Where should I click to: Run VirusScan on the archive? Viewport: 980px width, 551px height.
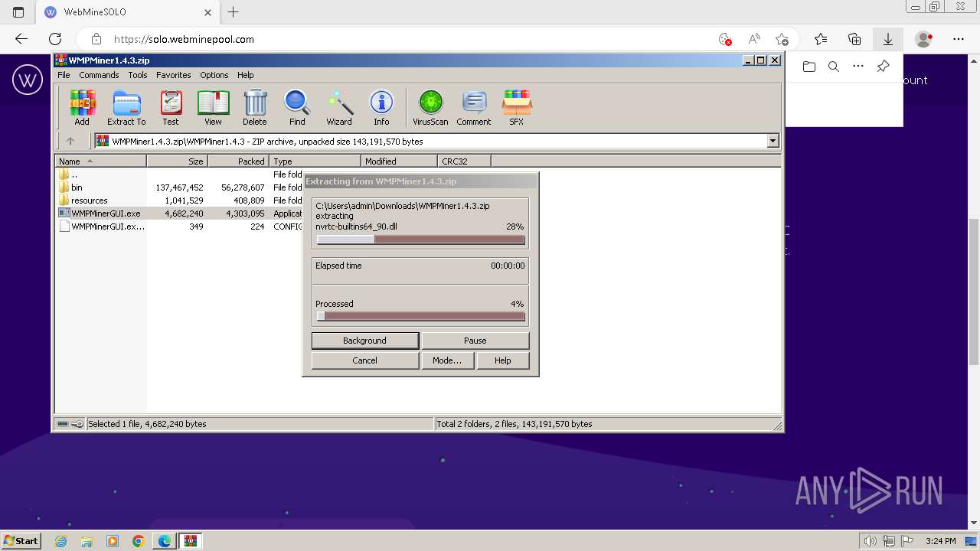(430, 107)
